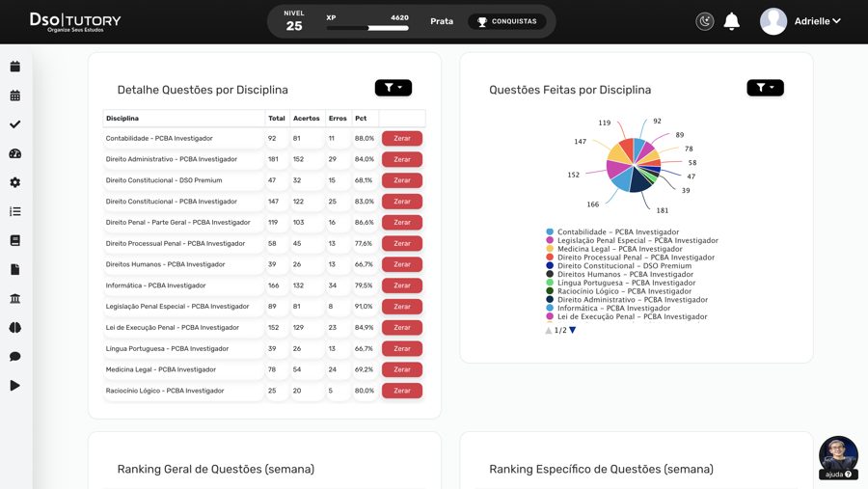The image size is (868, 489).
Task: Open the ajuda help widget
Action: click(x=838, y=458)
